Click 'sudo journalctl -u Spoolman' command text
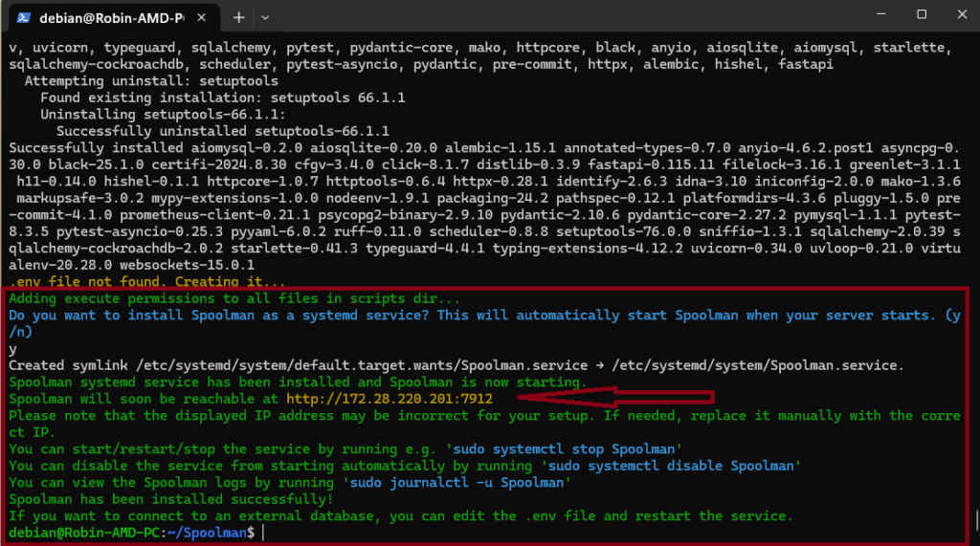 (457, 482)
